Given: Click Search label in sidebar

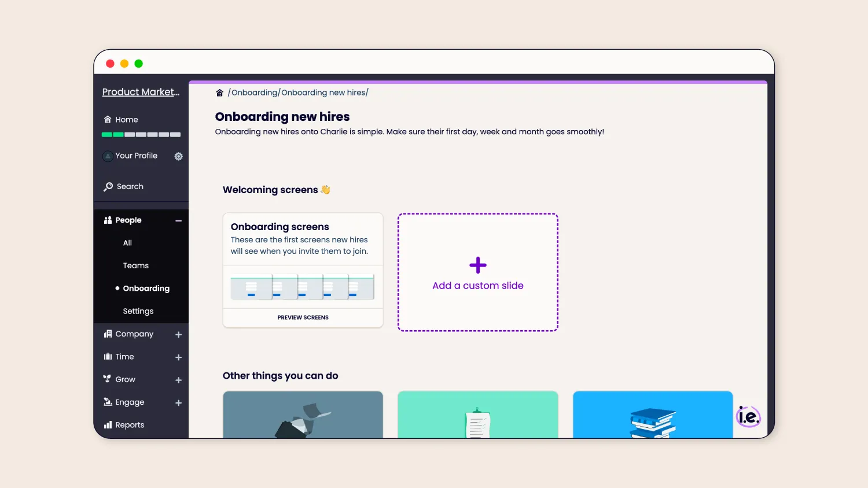Looking at the screenshot, I should tap(130, 187).
